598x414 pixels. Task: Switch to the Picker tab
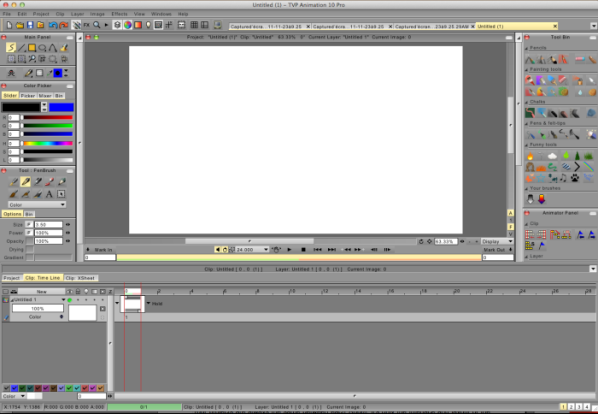point(28,96)
